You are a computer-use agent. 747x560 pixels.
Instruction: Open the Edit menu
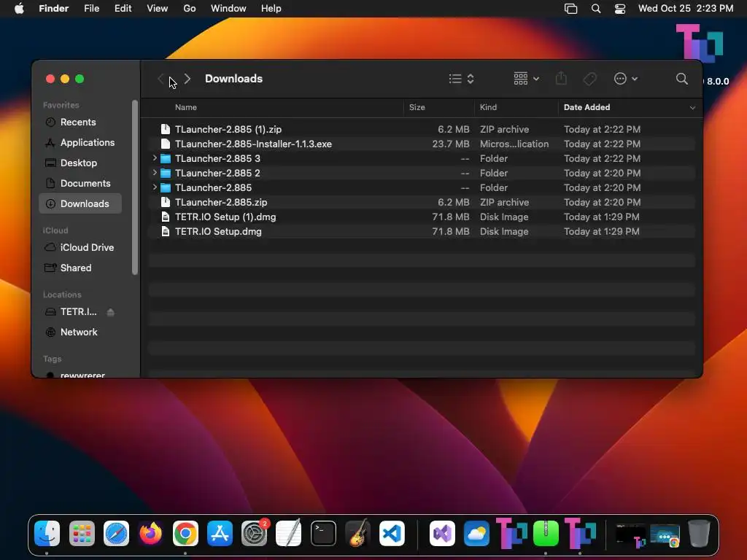123,9
